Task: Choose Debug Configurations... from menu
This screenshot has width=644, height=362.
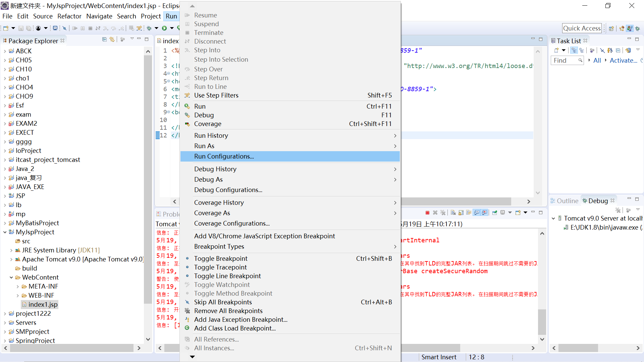Action: [x=228, y=190]
